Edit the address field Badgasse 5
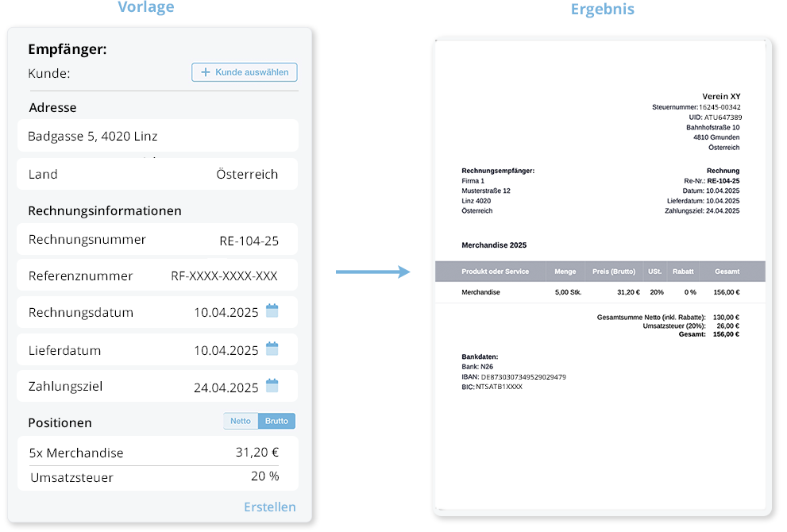 pyautogui.click(x=157, y=136)
